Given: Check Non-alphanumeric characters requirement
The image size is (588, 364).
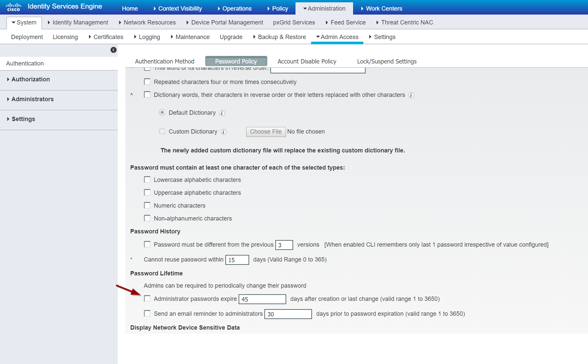Looking at the screenshot, I should pyautogui.click(x=147, y=218).
